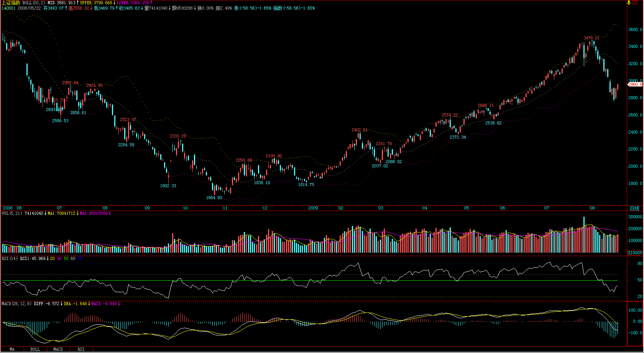Click the 2000.00 price axis label

point(636,167)
